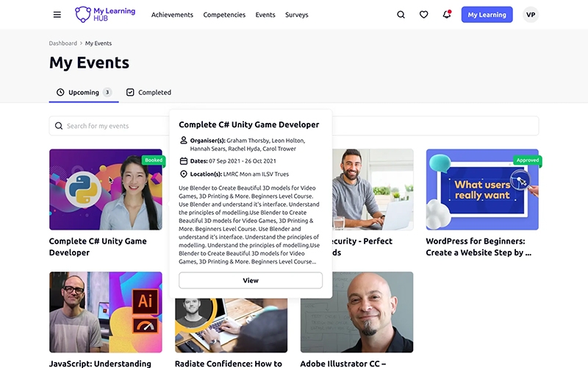Click the Booked badge on Unity card

(154, 160)
